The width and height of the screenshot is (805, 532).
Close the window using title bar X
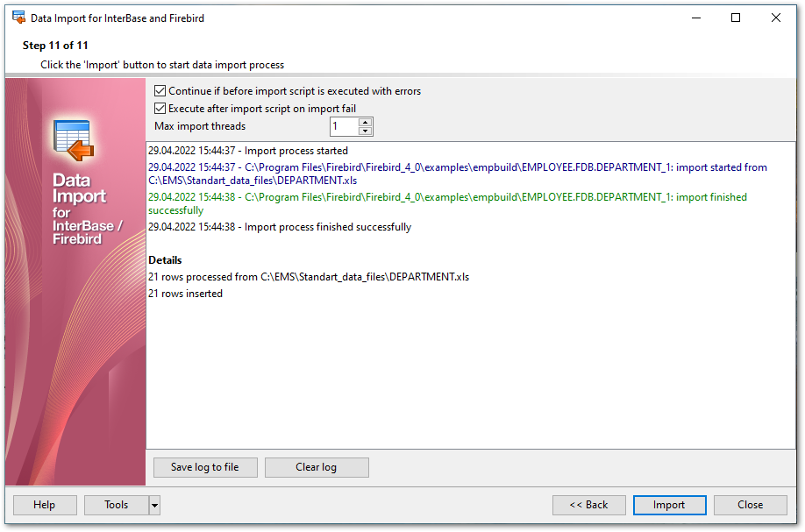[776, 18]
